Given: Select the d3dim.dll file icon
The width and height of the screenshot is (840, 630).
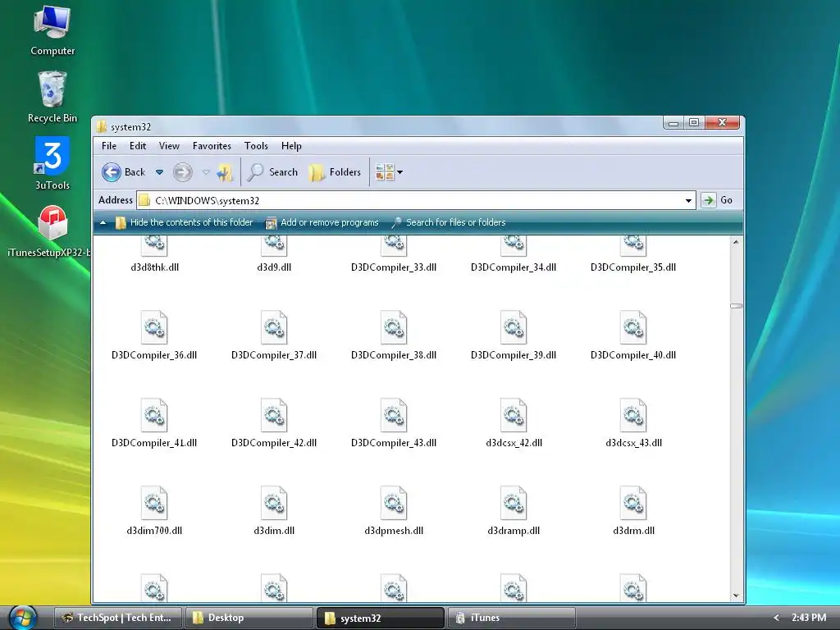Looking at the screenshot, I should [274, 503].
